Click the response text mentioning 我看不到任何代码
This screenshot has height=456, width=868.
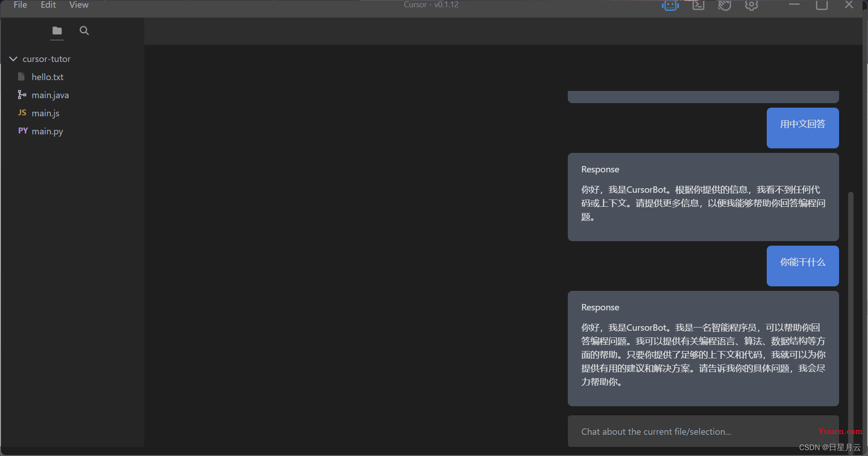[x=703, y=203]
